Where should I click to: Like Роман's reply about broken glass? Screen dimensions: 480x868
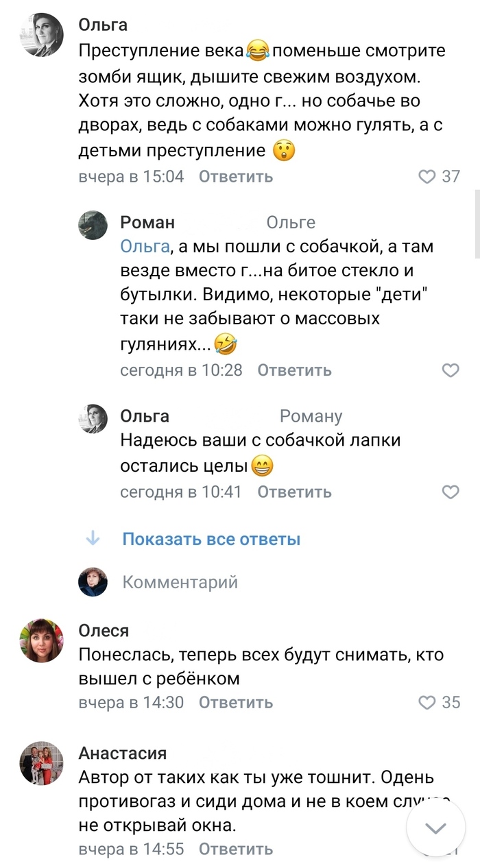click(450, 371)
